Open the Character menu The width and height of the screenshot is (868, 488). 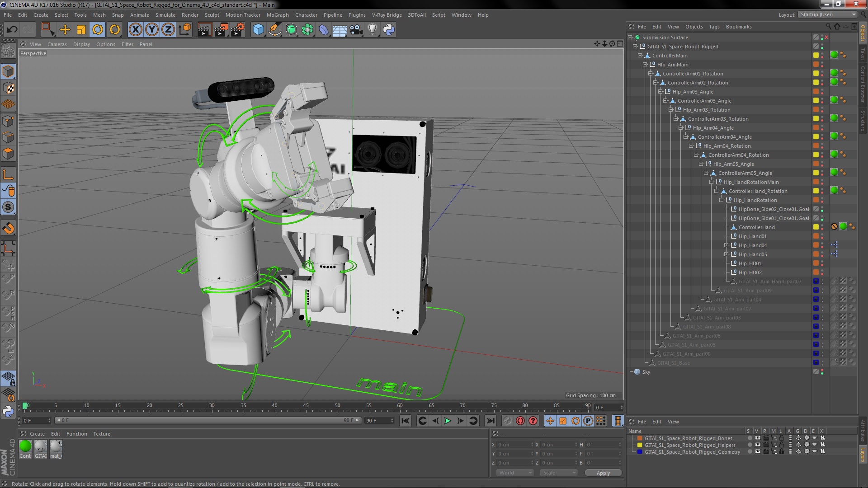click(306, 15)
